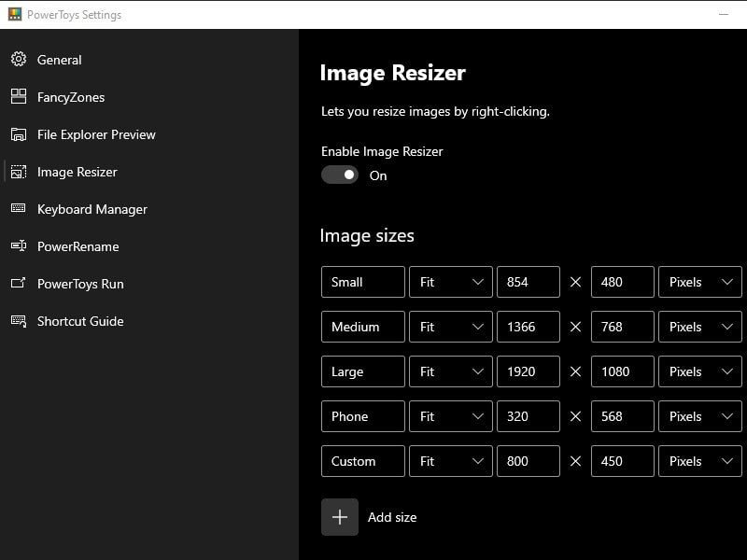This screenshot has width=747, height=560.
Task: Click the 854 width field
Action: click(529, 282)
